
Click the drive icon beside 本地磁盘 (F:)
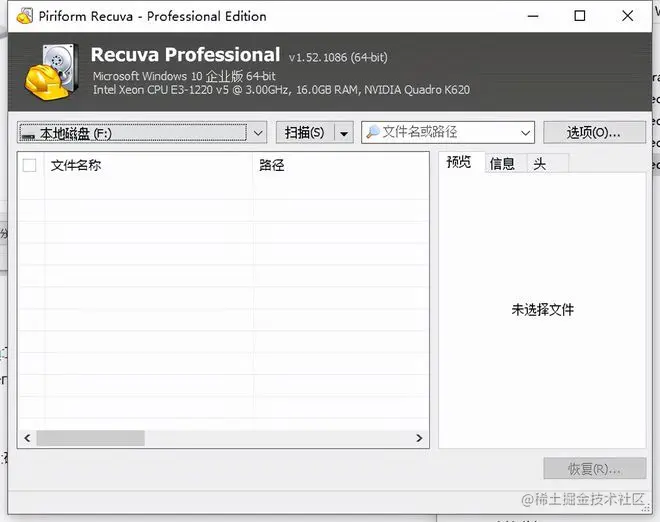point(29,135)
